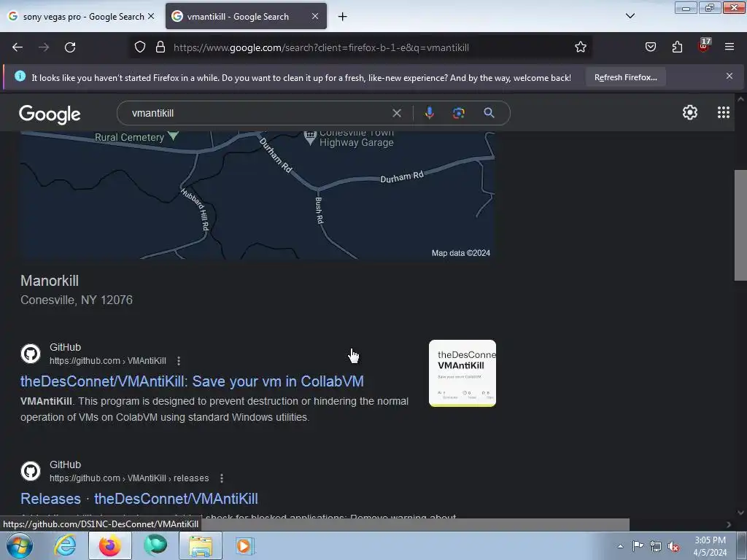
Task: Reload the current page
Action: pyautogui.click(x=70, y=47)
